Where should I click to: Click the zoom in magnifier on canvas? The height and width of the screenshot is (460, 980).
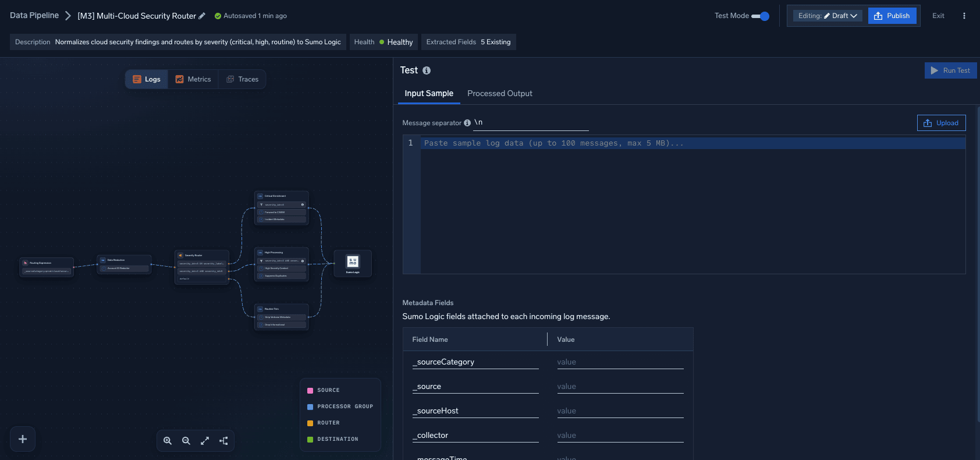(x=168, y=441)
